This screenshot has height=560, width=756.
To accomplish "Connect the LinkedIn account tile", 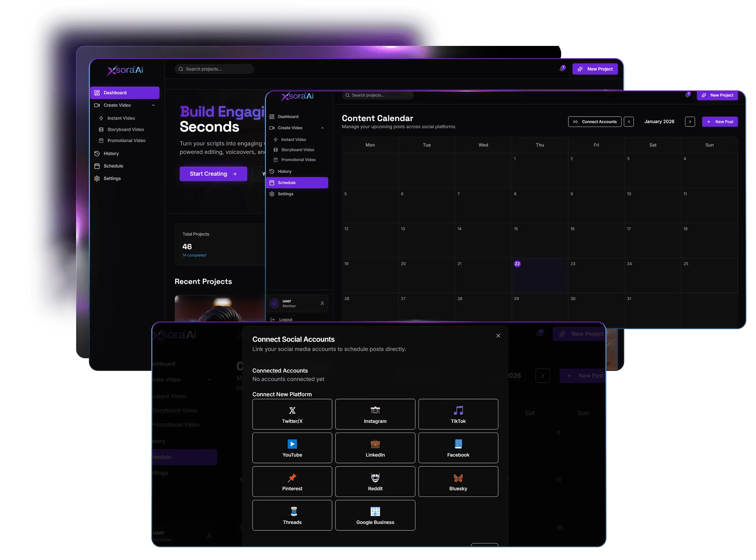I will (375, 447).
